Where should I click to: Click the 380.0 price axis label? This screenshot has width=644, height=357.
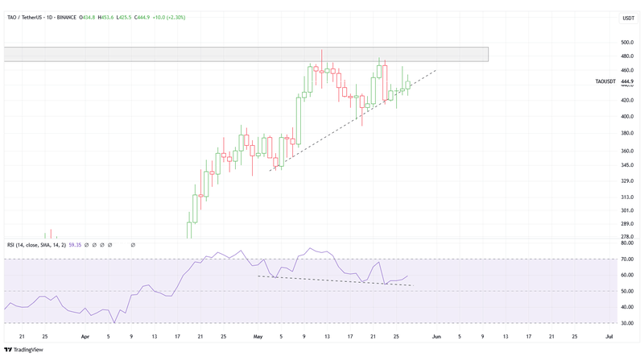tap(627, 133)
